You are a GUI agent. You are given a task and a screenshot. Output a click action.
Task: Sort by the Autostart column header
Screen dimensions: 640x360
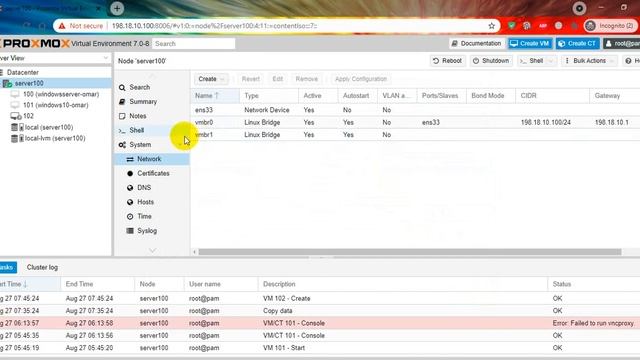pos(358,96)
